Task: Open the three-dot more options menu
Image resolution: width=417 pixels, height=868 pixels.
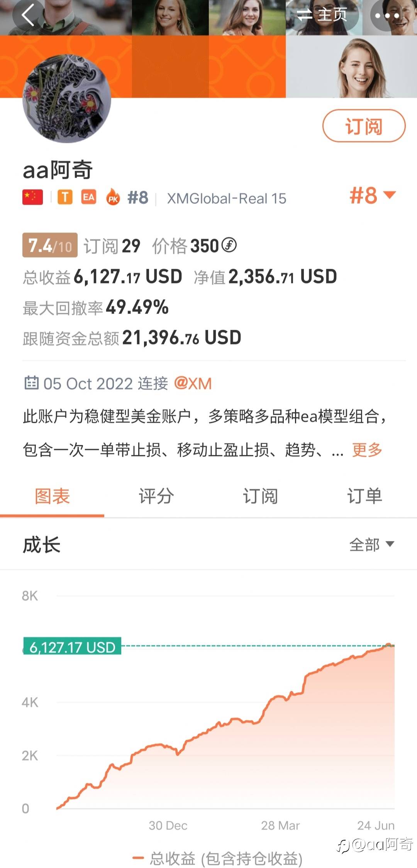Action: coord(387,16)
